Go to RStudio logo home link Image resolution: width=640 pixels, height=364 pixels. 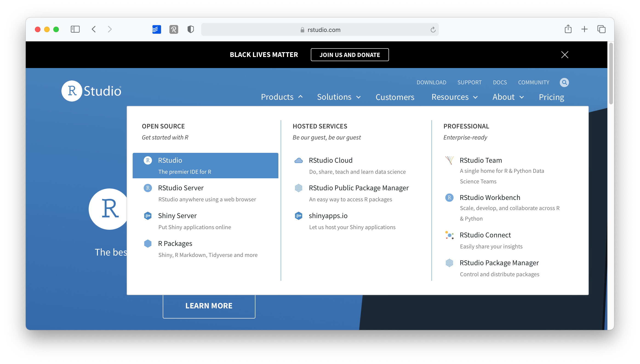coord(91,91)
